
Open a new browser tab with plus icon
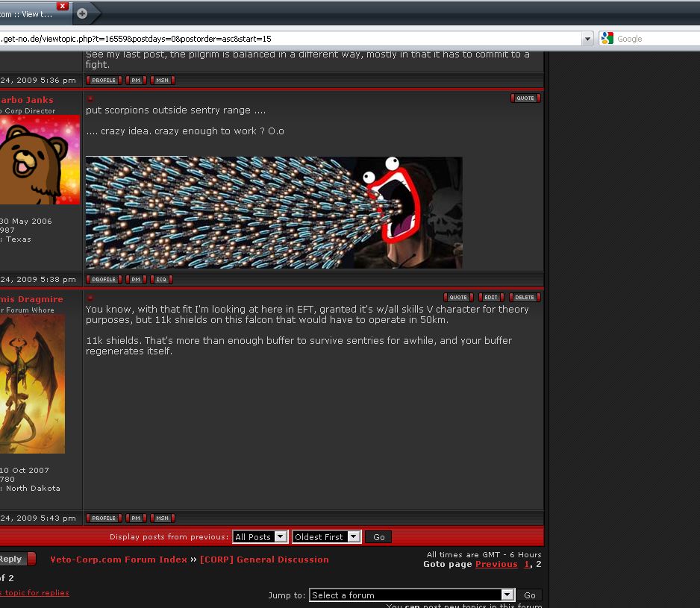(82, 13)
